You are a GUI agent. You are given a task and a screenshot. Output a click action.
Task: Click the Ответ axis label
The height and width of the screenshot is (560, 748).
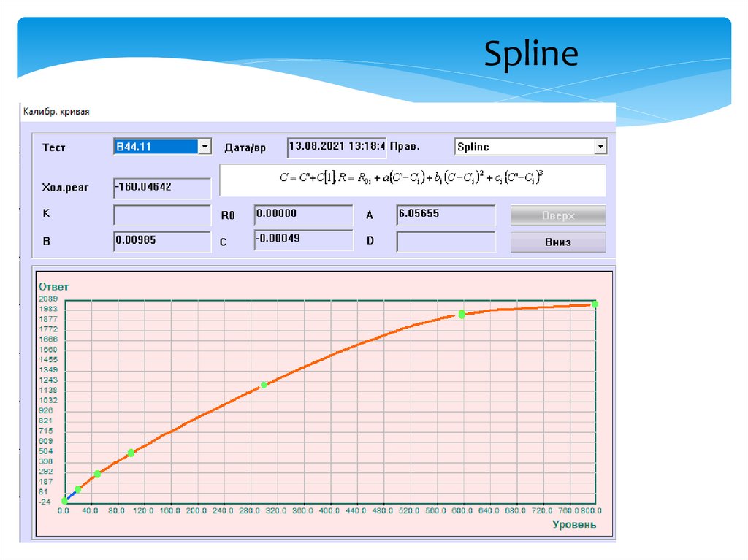tap(53, 287)
